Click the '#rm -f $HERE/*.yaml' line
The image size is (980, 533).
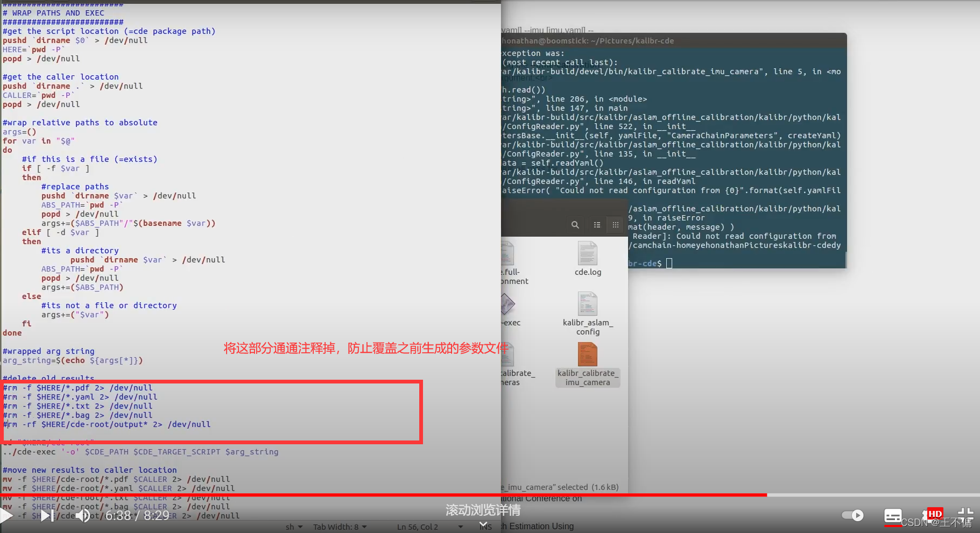click(81, 397)
